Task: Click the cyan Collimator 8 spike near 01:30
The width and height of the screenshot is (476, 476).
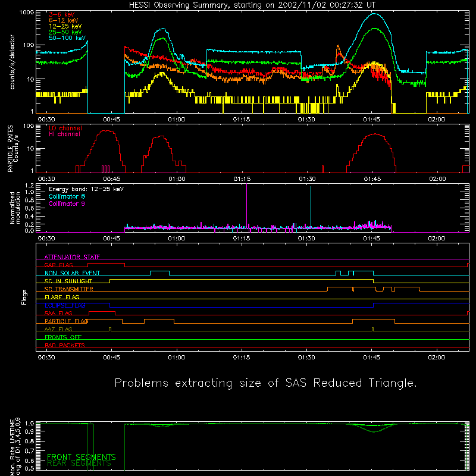Action: (x=311, y=206)
